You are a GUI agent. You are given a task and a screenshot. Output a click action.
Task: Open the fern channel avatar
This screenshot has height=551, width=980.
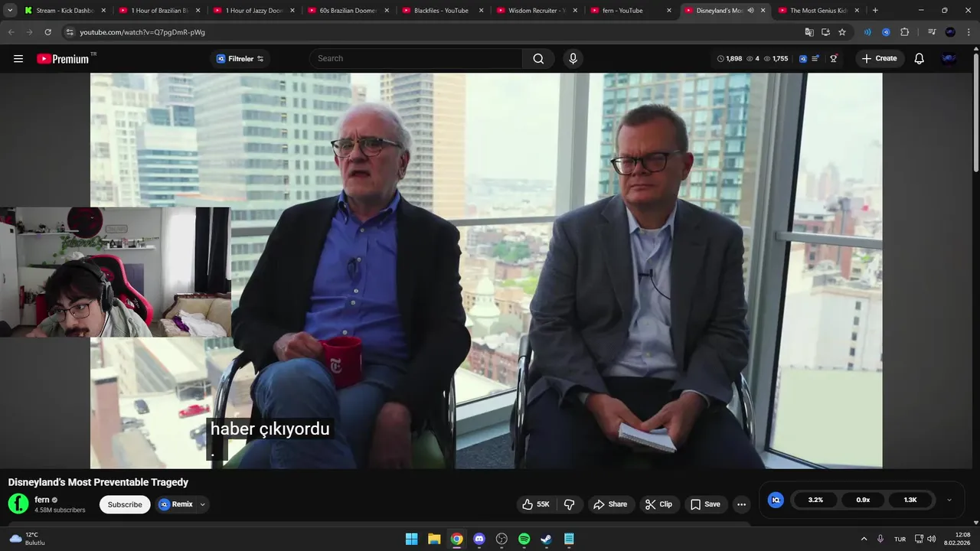click(18, 504)
